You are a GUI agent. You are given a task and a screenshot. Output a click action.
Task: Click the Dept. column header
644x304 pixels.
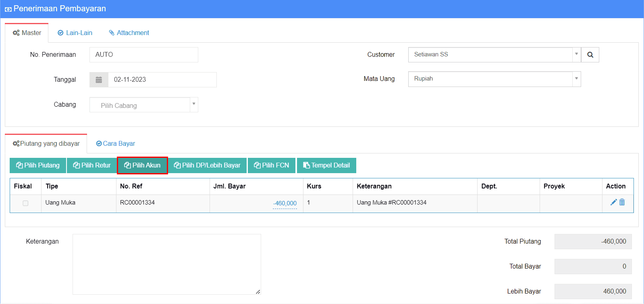[508, 186]
